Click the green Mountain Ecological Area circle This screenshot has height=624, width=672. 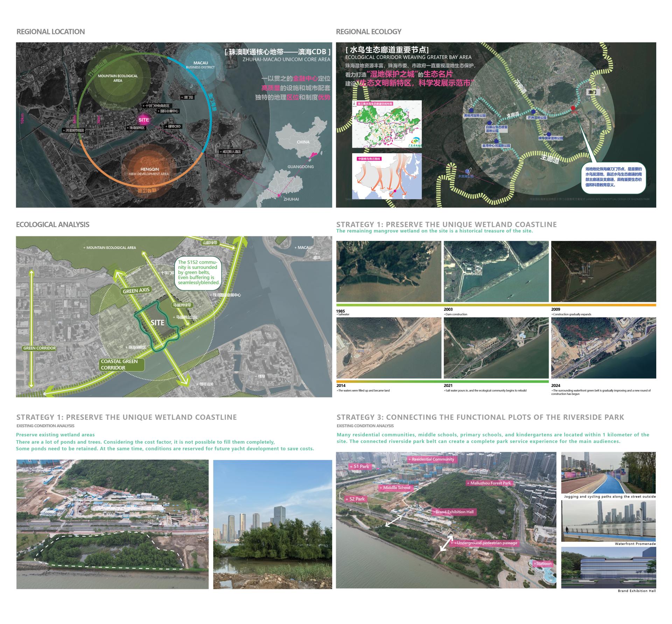[118, 78]
